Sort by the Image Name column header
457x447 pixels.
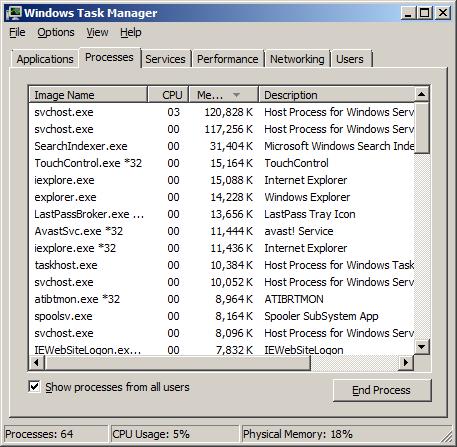pyautogui.click(x=88, y=95)
